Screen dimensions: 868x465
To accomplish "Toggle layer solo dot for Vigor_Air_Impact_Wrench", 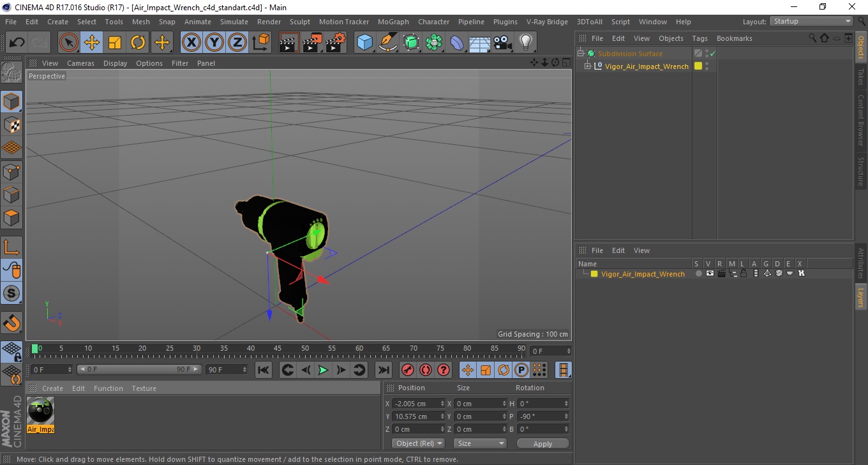I will coord(698,273).
